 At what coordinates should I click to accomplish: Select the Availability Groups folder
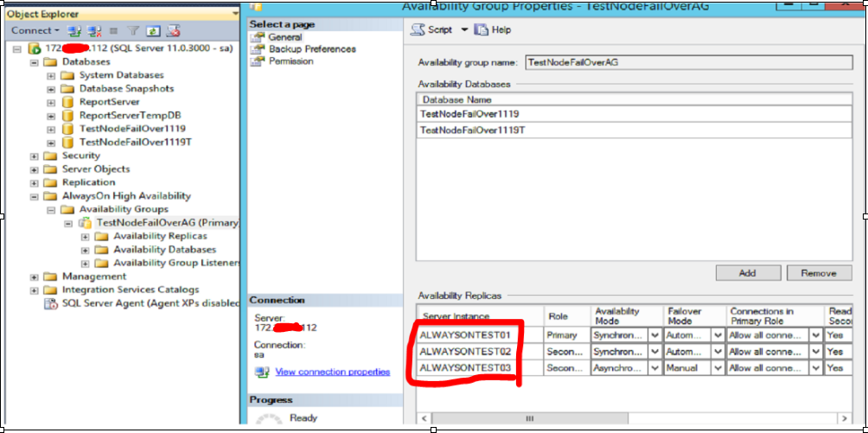point(124,209)
